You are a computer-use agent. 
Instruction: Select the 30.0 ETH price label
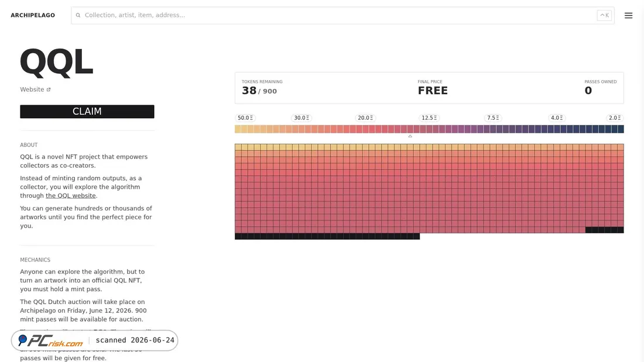302,118
